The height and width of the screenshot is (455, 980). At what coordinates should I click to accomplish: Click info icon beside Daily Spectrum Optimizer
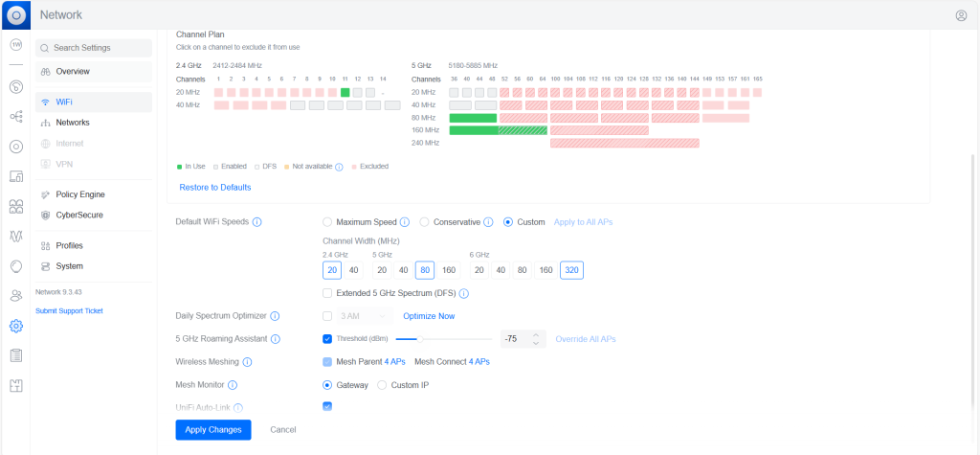point(275,316)
